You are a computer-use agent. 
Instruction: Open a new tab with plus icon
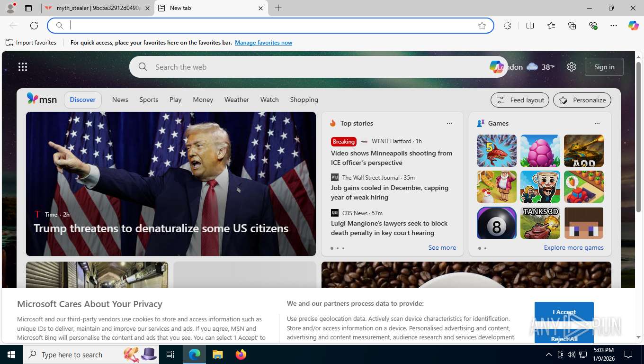tap(278, 8)
